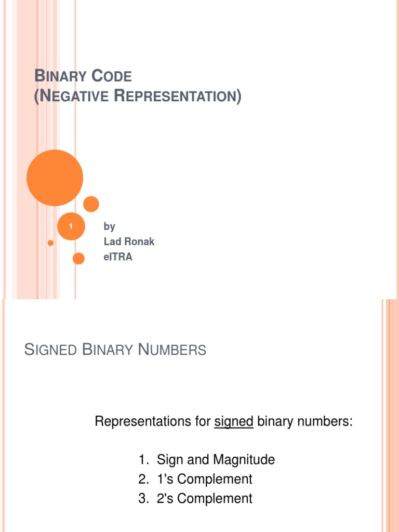Click the medium orange circle above the word by
Image resolution: width=399 pixels, height=532 pixels.
(91, 204)
